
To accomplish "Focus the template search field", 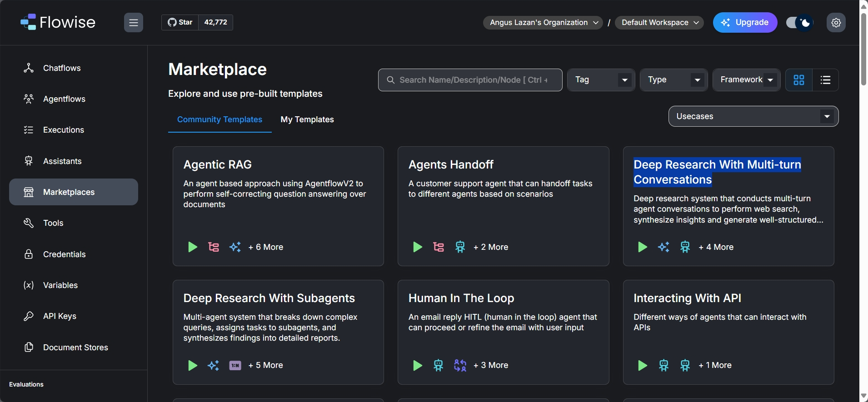I will [470, 80].
